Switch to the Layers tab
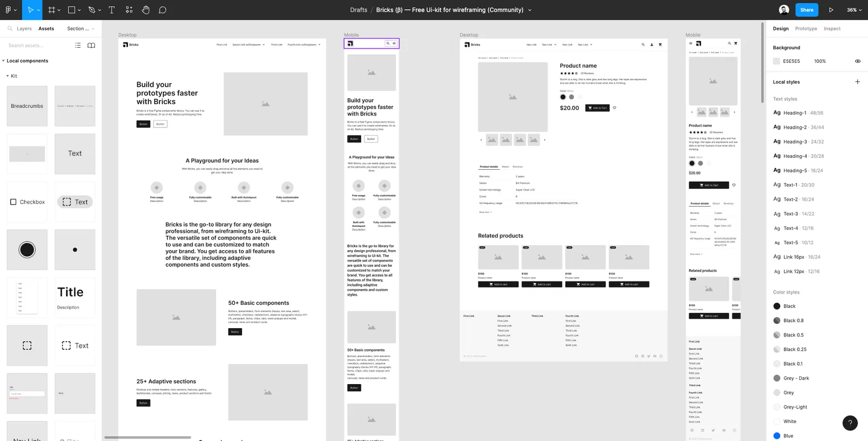Image resolution: width=868 pixels, height=441 pixels. click(24, 29)
